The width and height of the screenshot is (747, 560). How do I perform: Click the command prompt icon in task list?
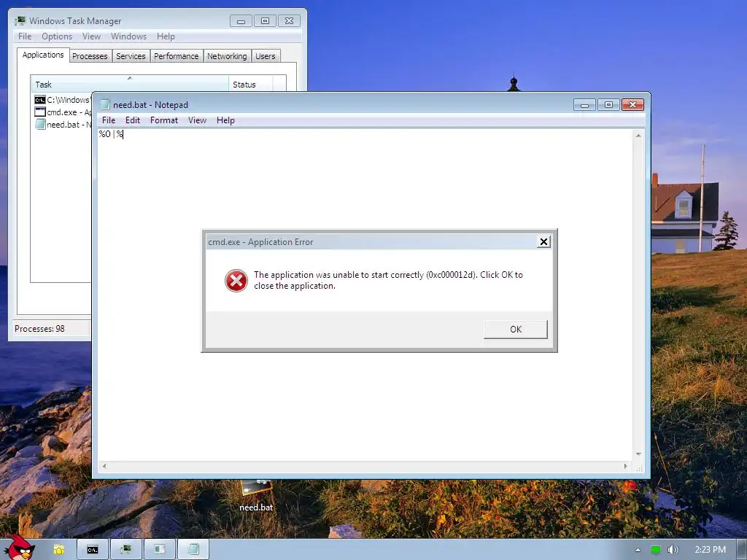[39, 100]
